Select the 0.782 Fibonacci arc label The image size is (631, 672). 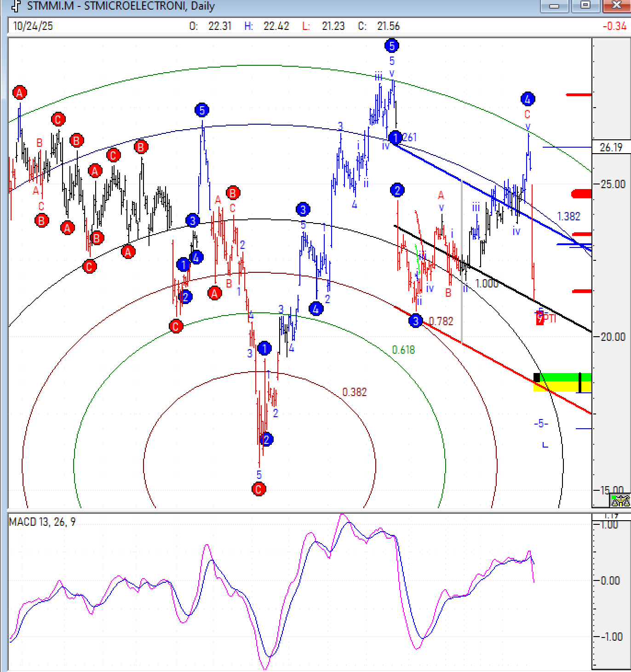pyautogui.click(x=441, y=321)
